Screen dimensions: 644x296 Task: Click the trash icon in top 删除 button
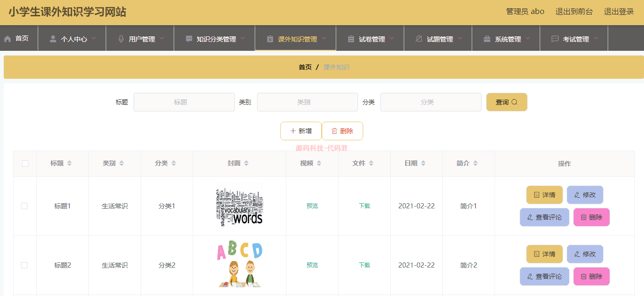[x=334, y=131]
